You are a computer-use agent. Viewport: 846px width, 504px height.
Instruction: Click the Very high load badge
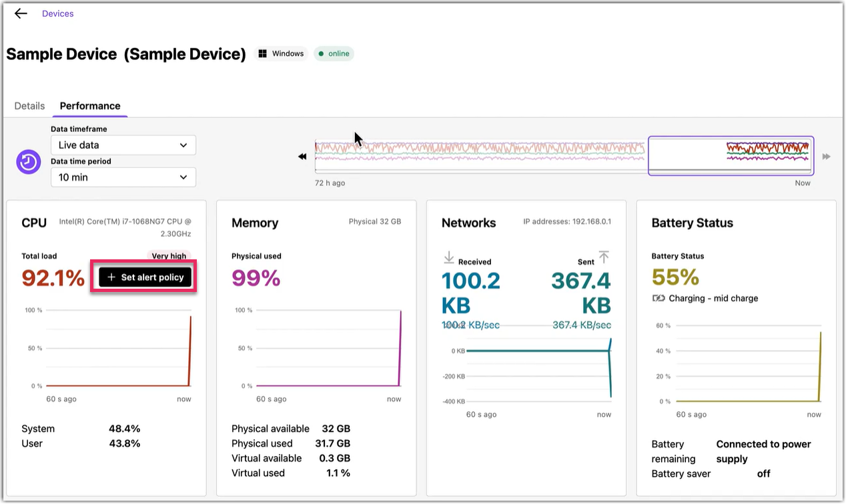[169, 256]
